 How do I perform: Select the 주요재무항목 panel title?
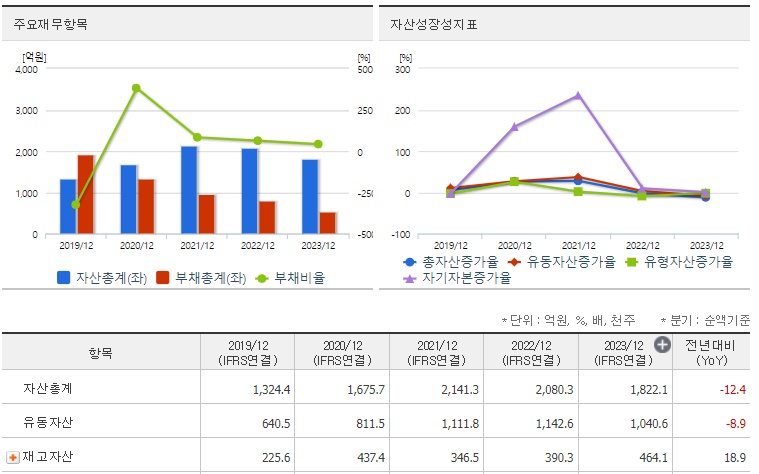(x=50, y=24)
